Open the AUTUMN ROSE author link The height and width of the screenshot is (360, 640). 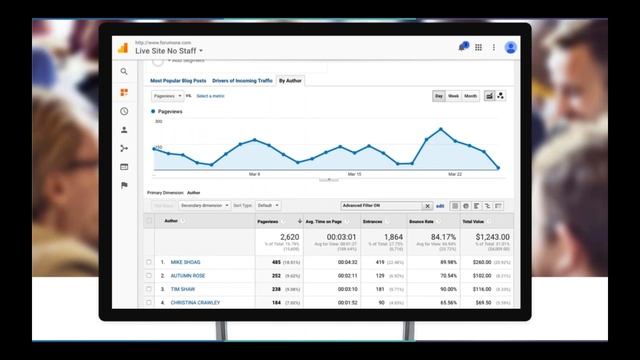click(188, 276)
